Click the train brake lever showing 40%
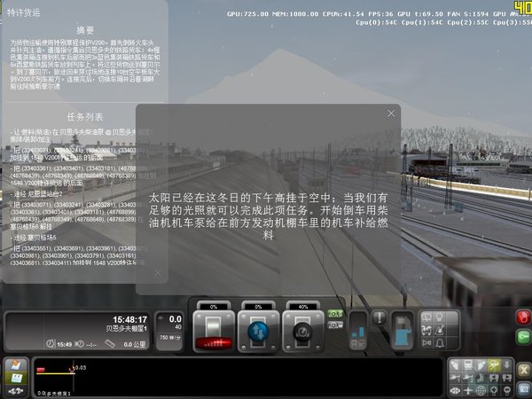This screenshot has height=399, width=532. (303, 331)
